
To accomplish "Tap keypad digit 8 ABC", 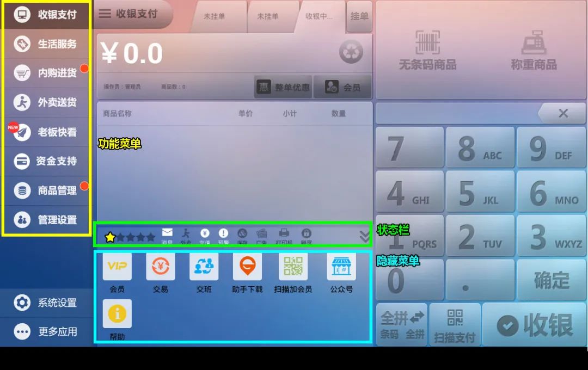I will [x=480, y=147].
